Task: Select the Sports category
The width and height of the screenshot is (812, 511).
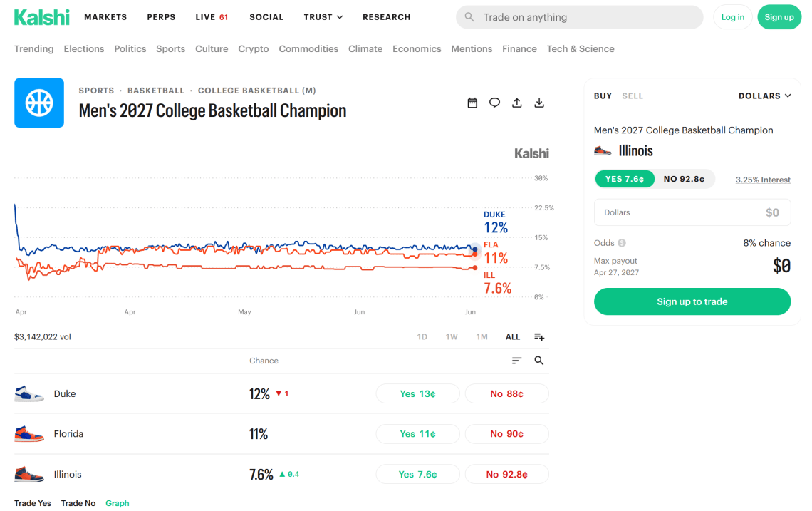Action: click(x=170, y=48)
